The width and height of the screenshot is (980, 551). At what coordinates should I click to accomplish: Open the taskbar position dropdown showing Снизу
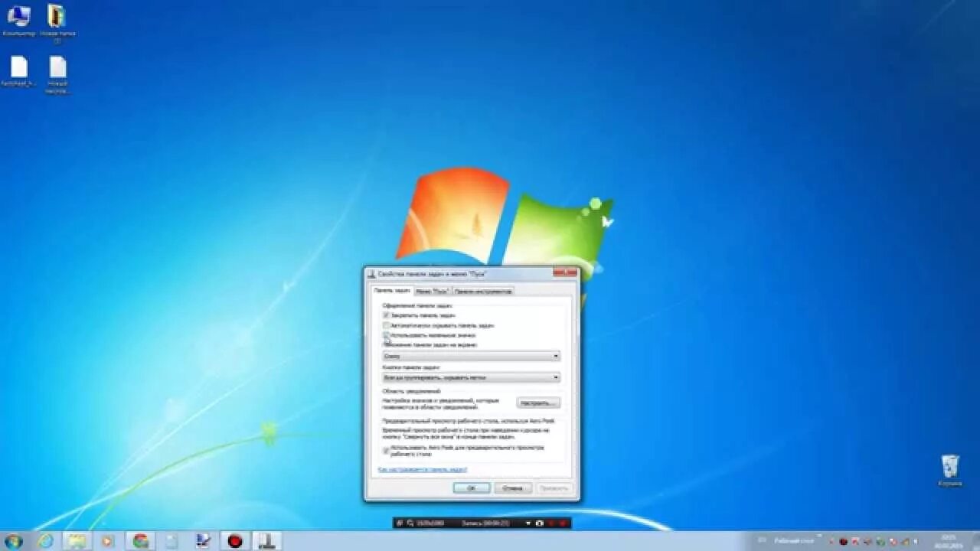click(557, 355)
